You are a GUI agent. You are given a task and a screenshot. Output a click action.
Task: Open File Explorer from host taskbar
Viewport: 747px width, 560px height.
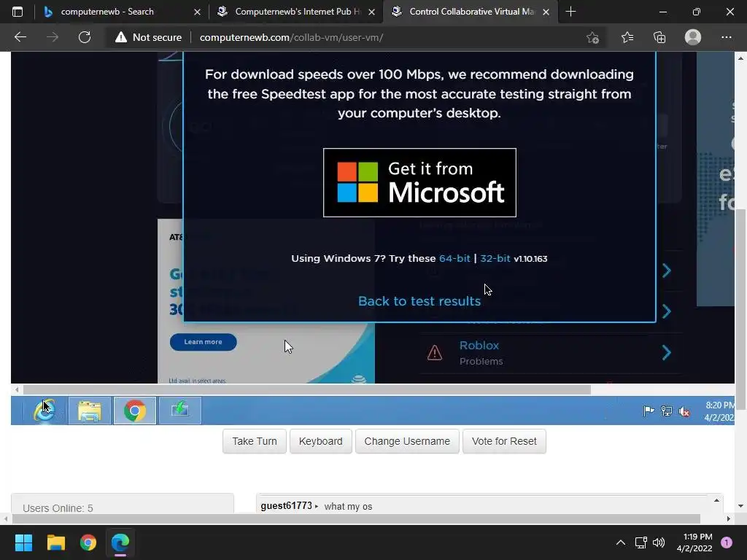click(x=55, y=542)
